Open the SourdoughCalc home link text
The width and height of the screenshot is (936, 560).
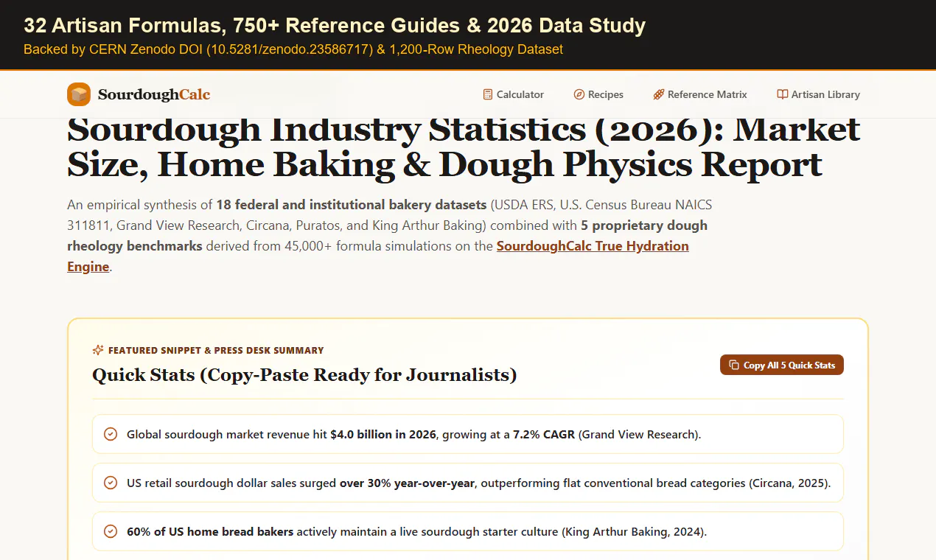[154, 94]
